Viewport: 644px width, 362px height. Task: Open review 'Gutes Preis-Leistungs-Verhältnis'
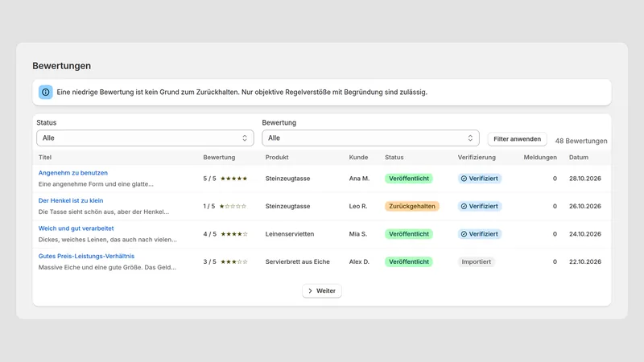pyautogui.click(x=86, y=256)
